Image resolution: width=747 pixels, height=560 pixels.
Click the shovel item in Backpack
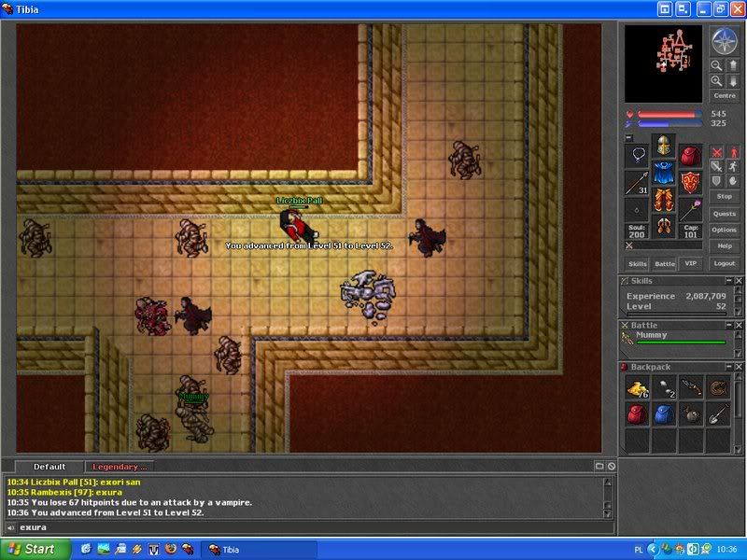(718, 414)
